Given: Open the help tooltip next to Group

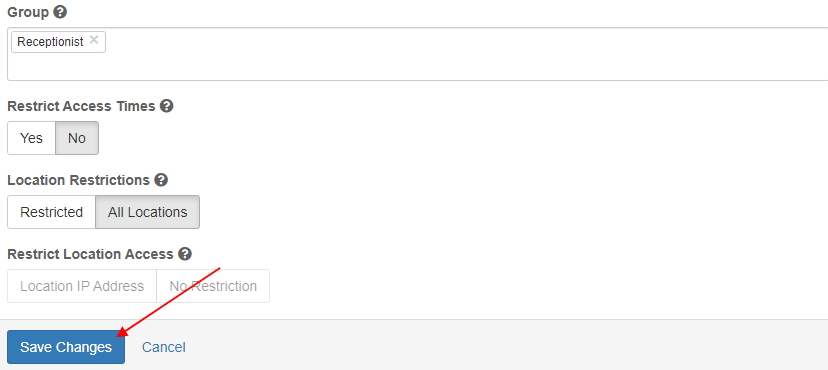Looking at the screenshot, I should [x=60, y=12].
